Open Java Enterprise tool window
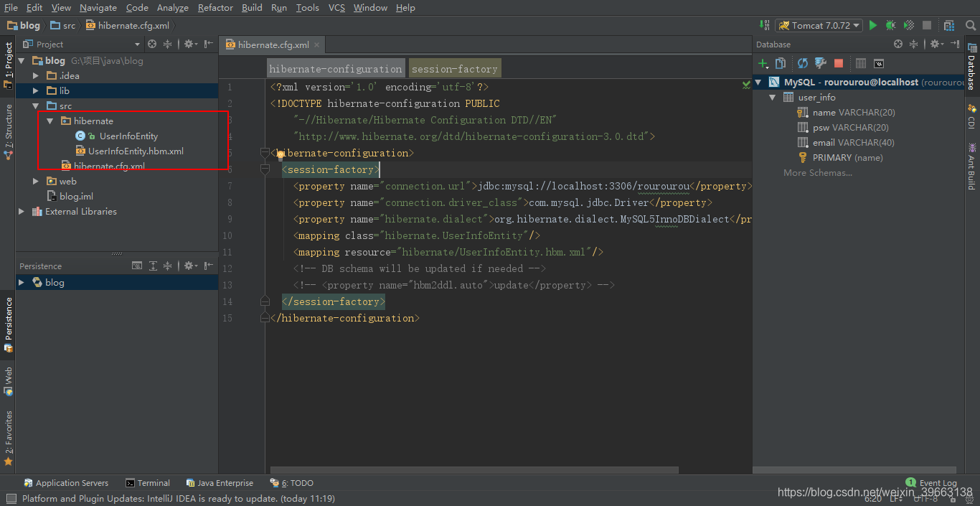The height and width of the screenshot is (506, 980). [x=220, y=483]
